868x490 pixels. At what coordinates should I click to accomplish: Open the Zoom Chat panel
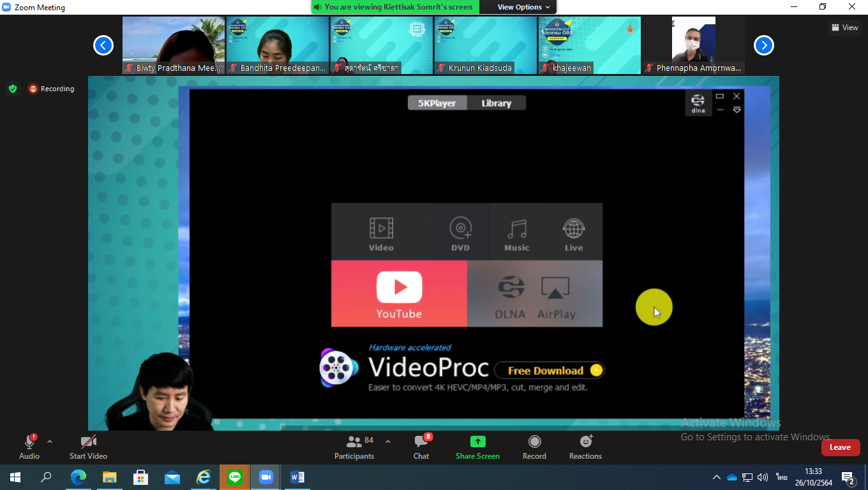click(x=421, y=447)
